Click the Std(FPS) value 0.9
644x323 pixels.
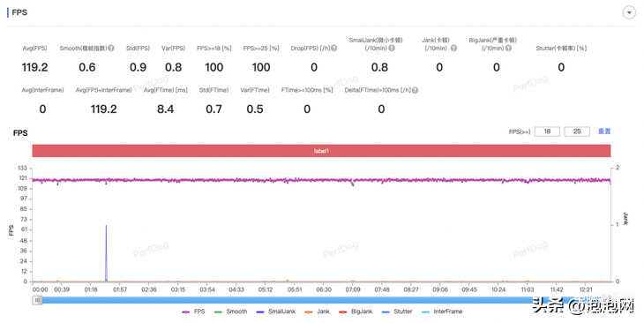click(138, 67)
